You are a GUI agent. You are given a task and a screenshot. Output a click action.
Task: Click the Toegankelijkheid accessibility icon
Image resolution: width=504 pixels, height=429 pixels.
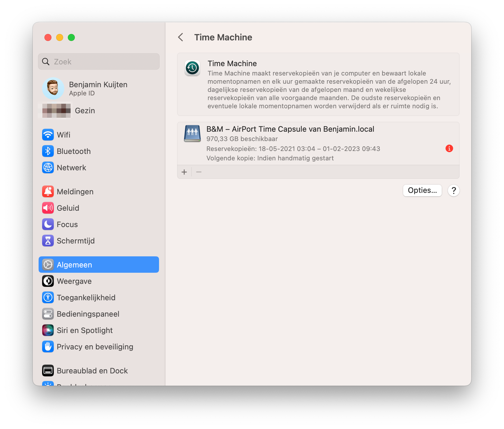coord(48,297)
